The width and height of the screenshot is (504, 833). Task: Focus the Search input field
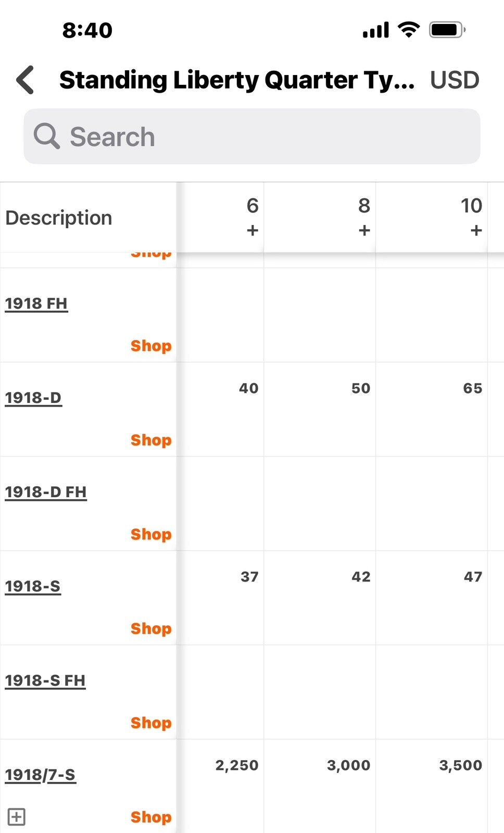click(x=252, y=136)
